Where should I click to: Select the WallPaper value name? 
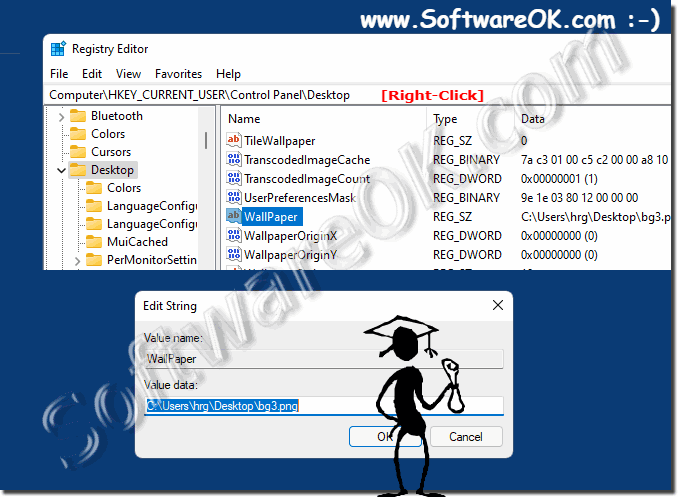[272, 217]
